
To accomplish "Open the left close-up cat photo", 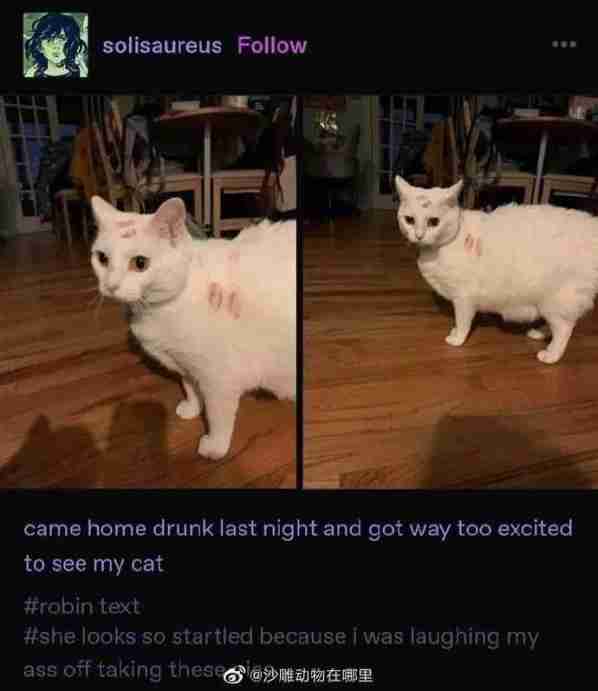I will click(148, 292).
